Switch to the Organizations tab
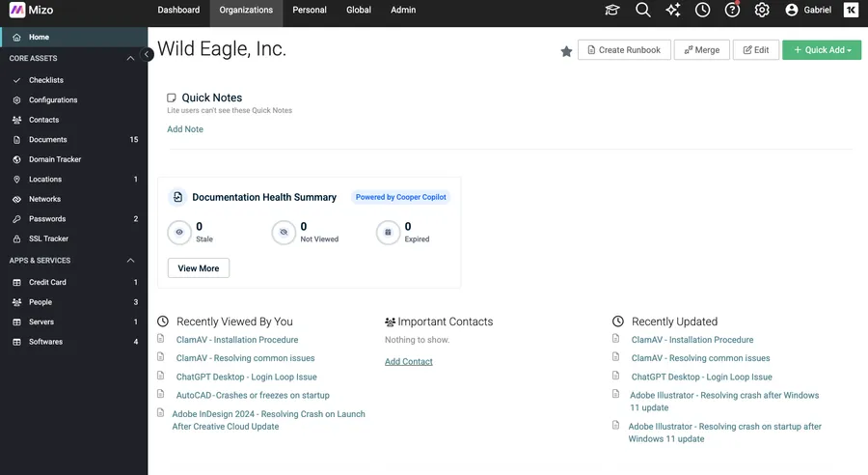Viewport: 868px width, 475px height. point(246,10)
